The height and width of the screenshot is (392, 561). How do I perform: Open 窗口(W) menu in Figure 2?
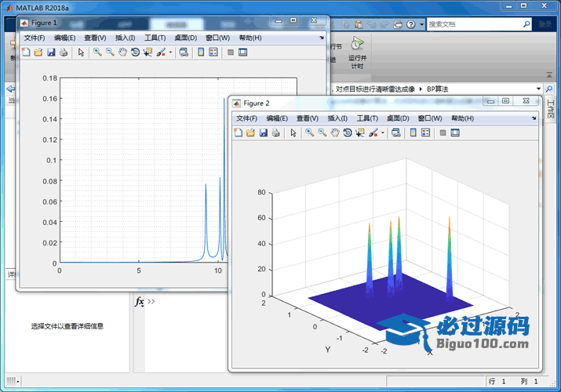[430, 118]
